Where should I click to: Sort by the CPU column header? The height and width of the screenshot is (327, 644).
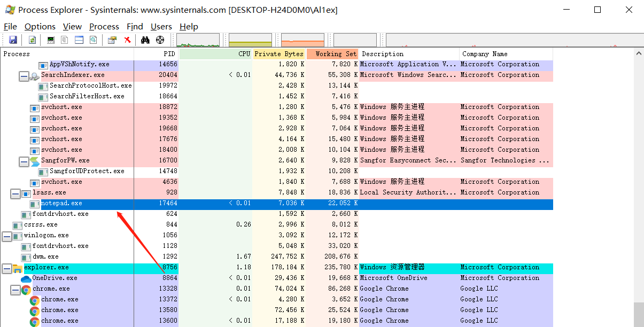click(215, 54)
